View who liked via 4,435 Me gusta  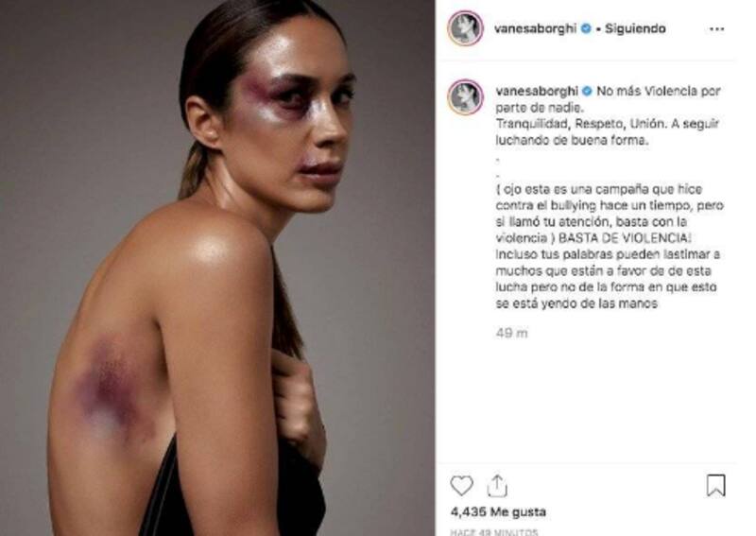point(498,511)
